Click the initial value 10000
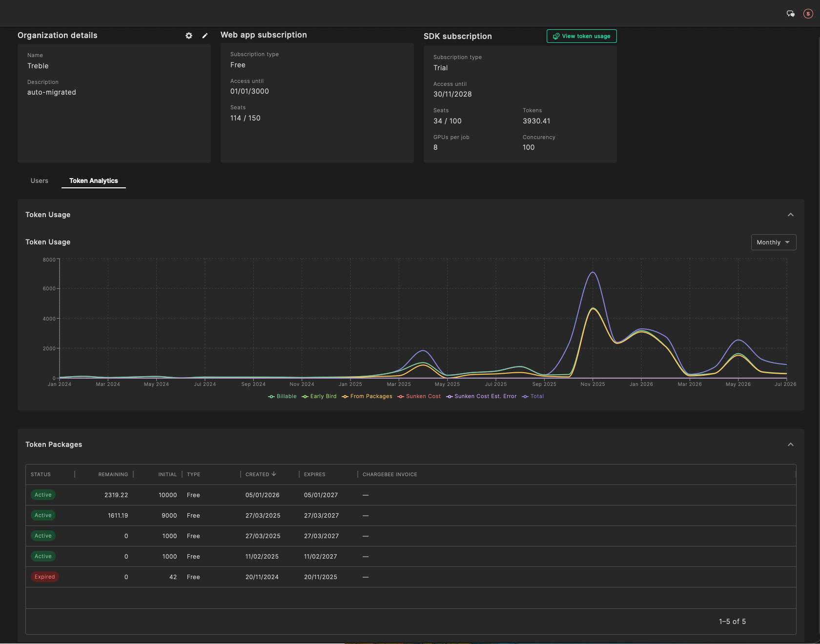The image size is (820, 644). 167,495
